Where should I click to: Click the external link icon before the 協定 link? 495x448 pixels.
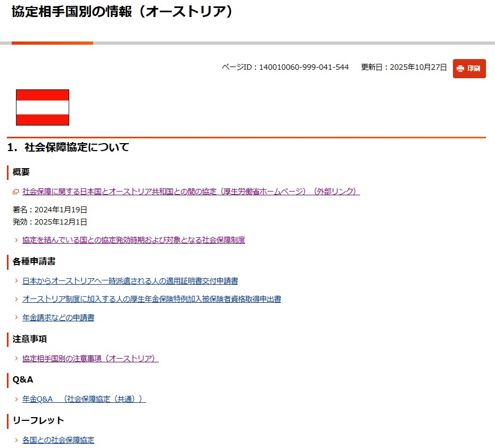(x=16, y=192)
